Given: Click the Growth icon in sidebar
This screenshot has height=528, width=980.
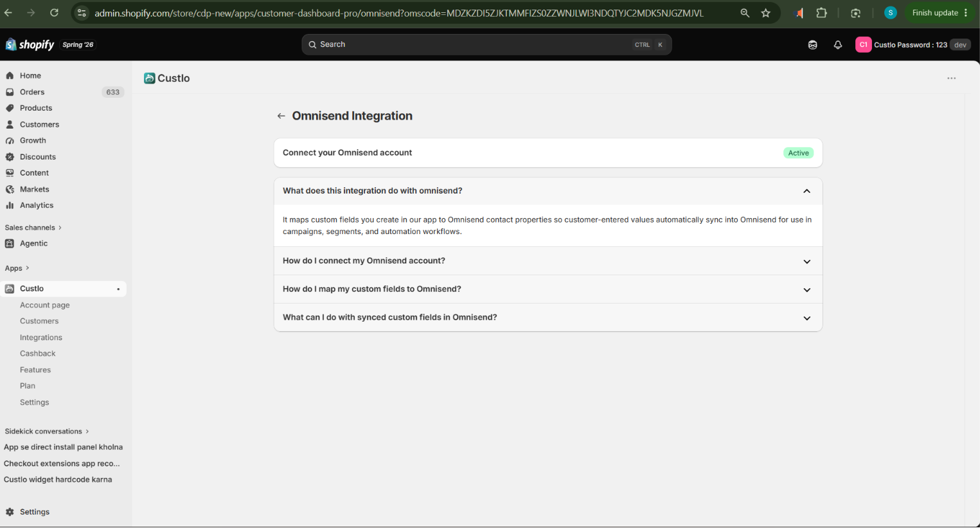Looking at the screenshot, I should pos(10,141).
